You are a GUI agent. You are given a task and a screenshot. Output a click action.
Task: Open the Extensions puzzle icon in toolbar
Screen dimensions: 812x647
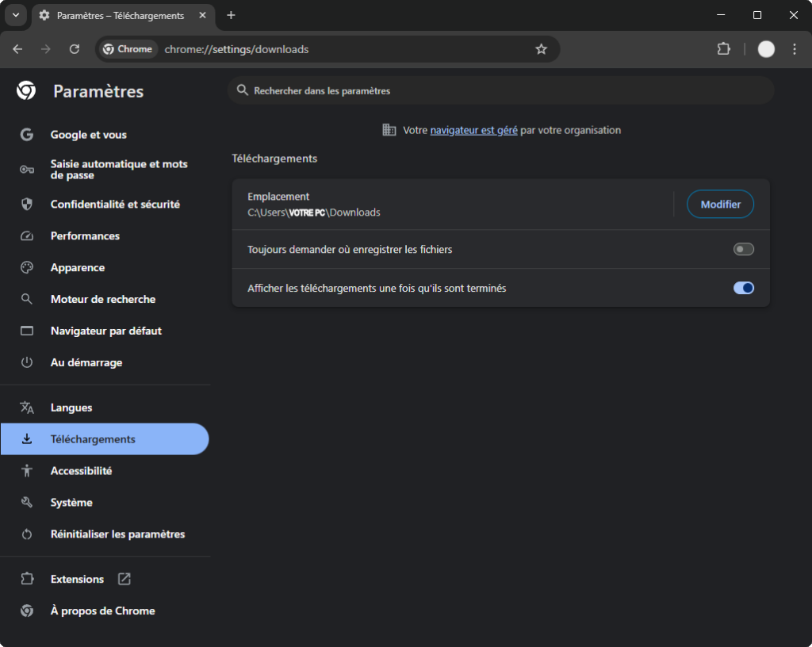[x=723, y=49]
